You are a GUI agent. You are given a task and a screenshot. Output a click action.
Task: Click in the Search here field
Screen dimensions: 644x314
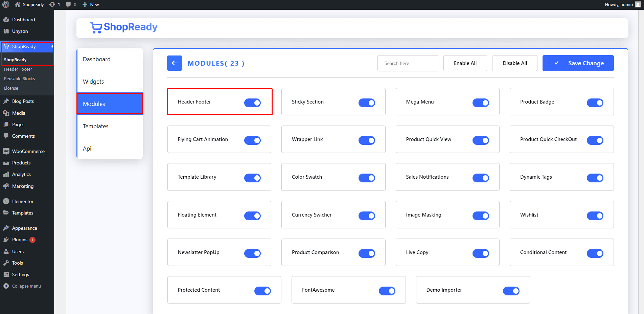[x=408, y=63]
